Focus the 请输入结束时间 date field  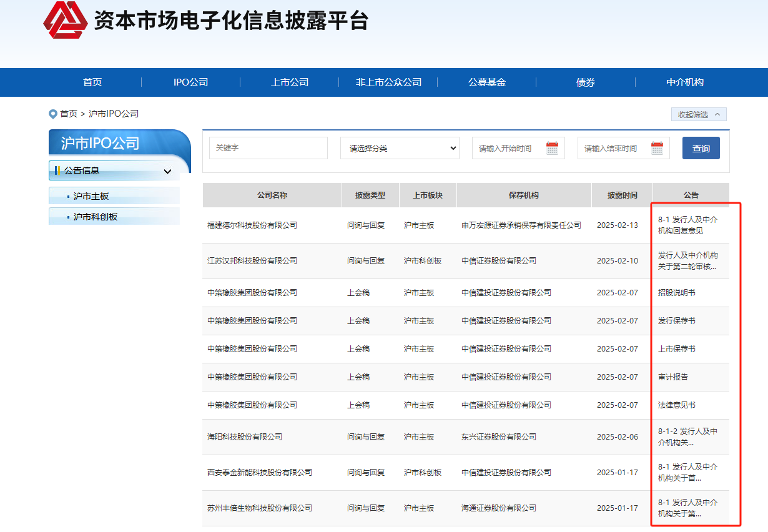point(624,148)
